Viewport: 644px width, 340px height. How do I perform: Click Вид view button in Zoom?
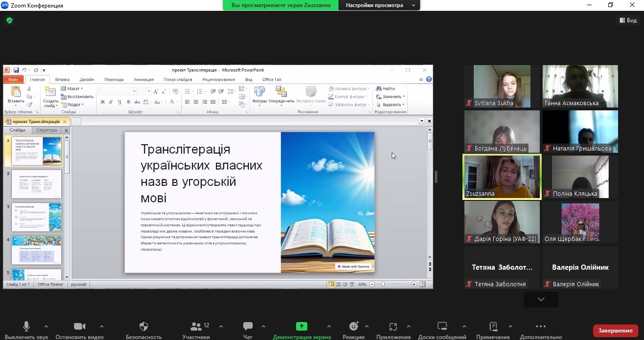click(627, 20)
